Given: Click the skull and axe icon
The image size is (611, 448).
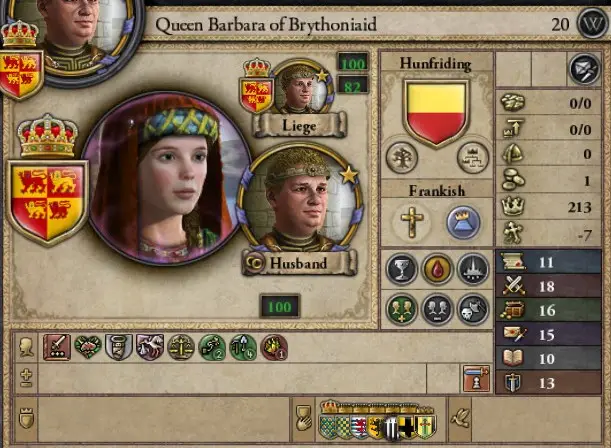Looking at the screenshot, I should (473, 310).
